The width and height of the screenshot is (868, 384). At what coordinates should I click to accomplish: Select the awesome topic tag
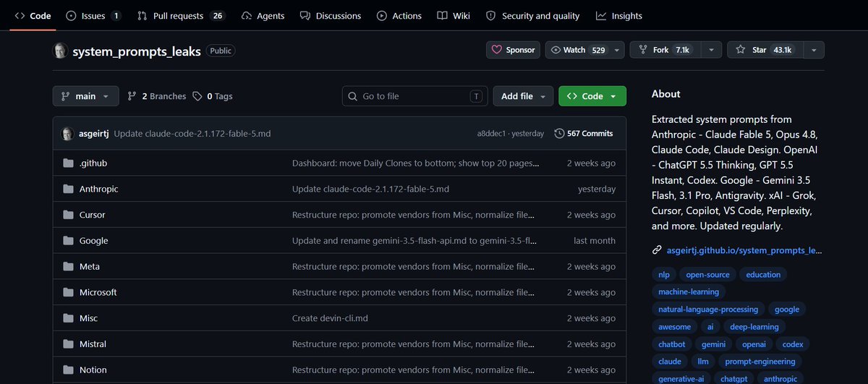675,327
